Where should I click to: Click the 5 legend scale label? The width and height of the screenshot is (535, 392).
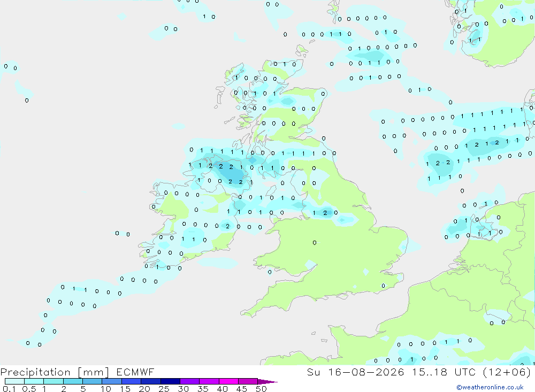pyautogui.click(x=83, y=389)
